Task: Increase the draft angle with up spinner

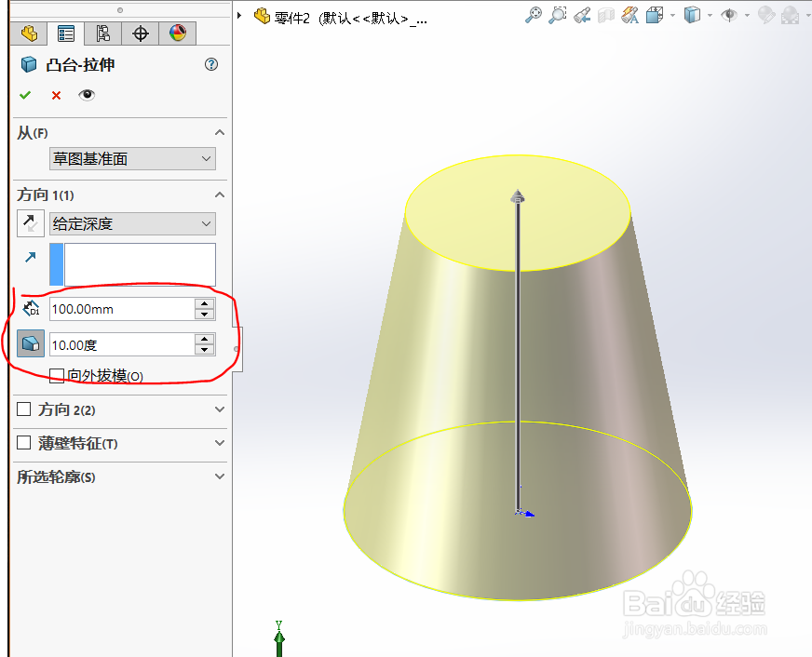Action: [205, 340]
